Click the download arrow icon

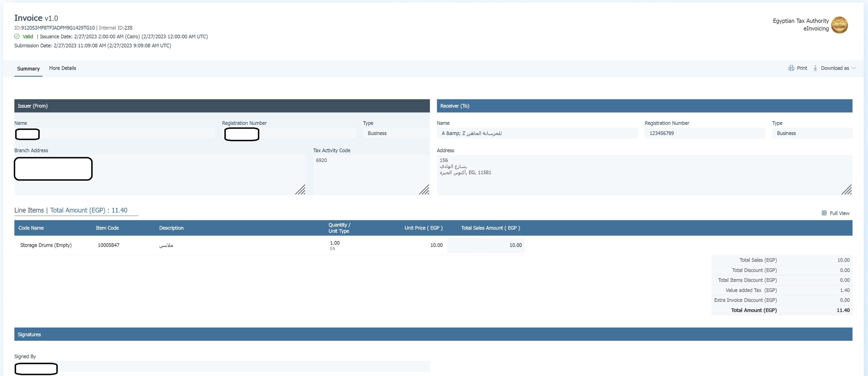(x=815, y=68)
